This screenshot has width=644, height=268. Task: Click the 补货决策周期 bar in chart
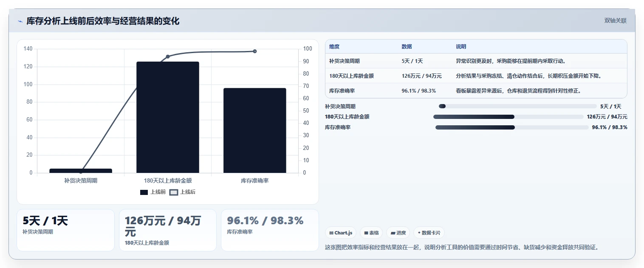81,171
